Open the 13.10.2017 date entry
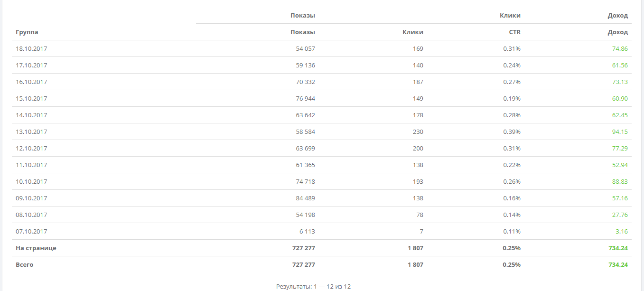Image resolution: width=644 pixels, height=291 pixels. coord(31,131)
